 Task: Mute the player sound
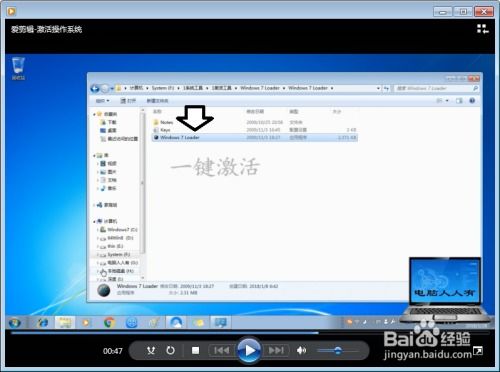tap(301, 350)
